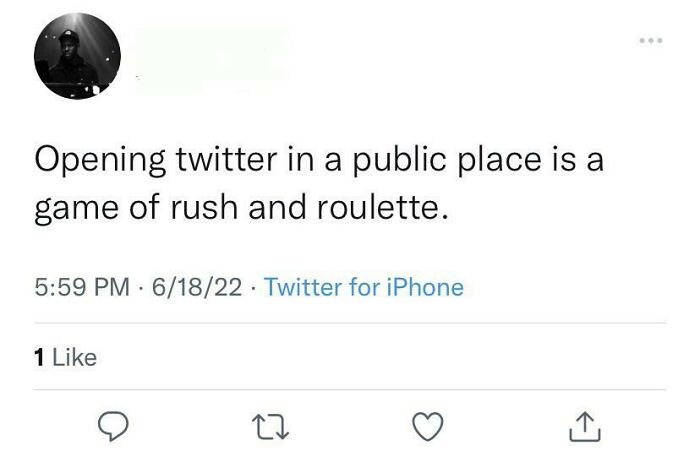Click the iPhone word in source label
The height and width of the screenshot is (451, 700).
427,288
